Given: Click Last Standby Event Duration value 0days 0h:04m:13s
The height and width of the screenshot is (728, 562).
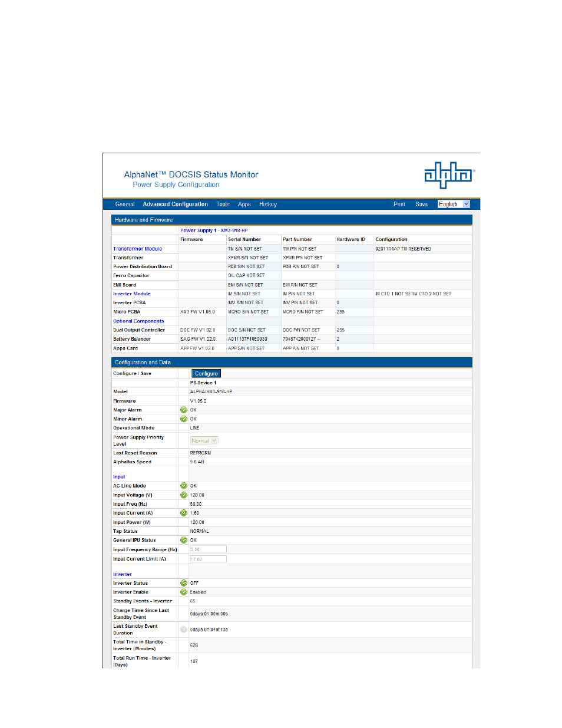Looking at the screenshot, I should 209,630.
